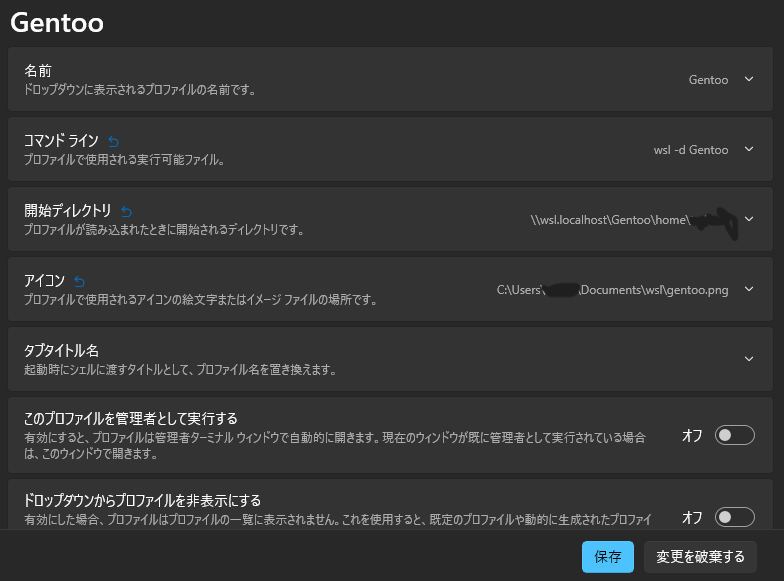Click the 開始ディレクトリ setting label
The image size is (784, 581).
(68, 211)
